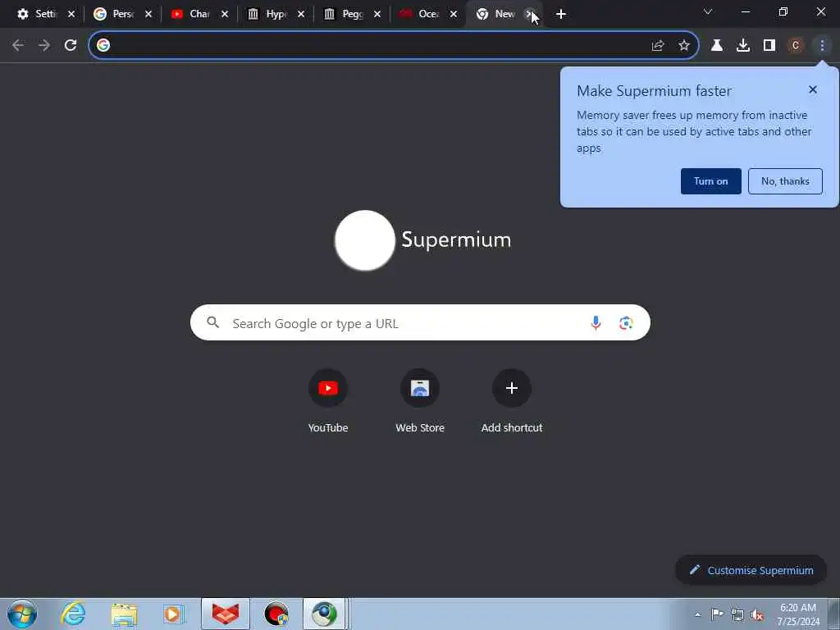This screenshot has height=630, width=840.
Task: Toggle the side panel icon
Action: coord(769,46)
